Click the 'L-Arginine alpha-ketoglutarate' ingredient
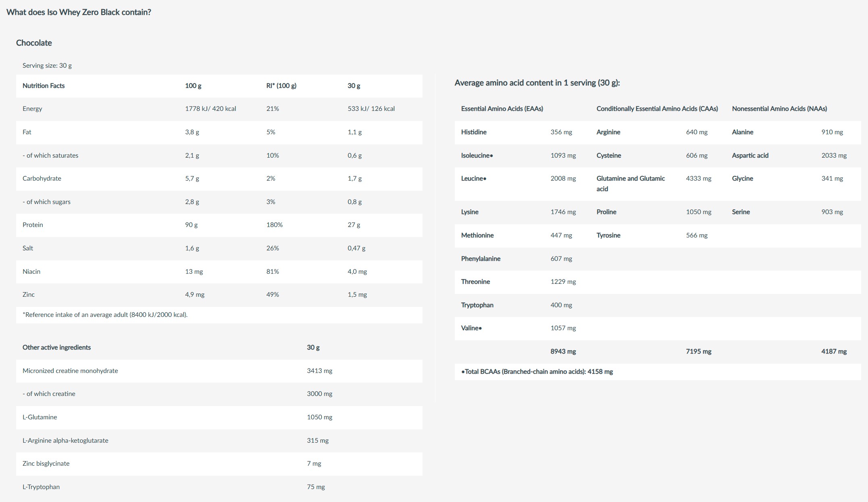The width and height of the screenshot is (868, 502). [65, 440]
